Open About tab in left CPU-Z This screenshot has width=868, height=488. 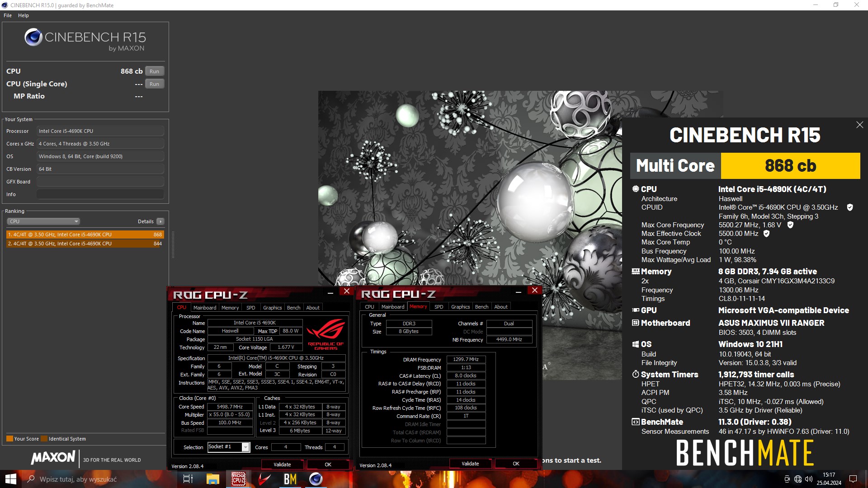click(313, 308)
